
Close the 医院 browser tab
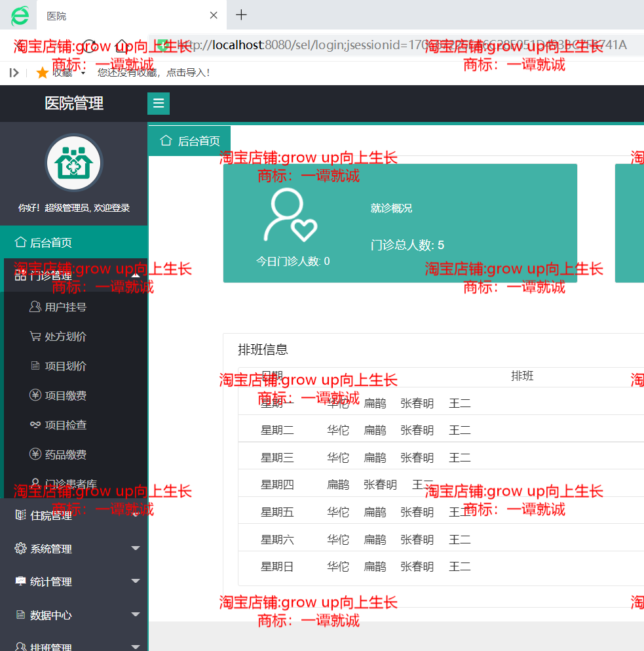coord(214,15)
